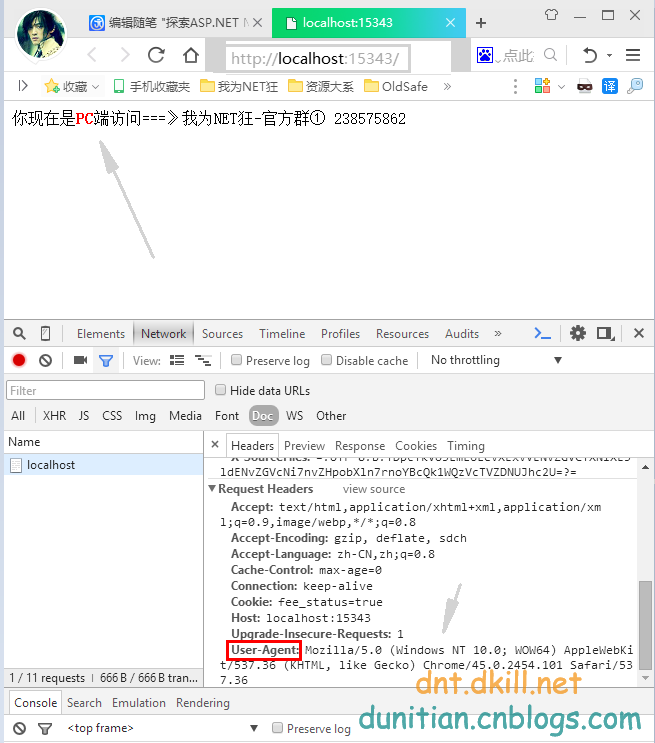Open the top frame context dropdown
Image resolution: width=655 pixels, height=743 pixels.
[163, 728]
